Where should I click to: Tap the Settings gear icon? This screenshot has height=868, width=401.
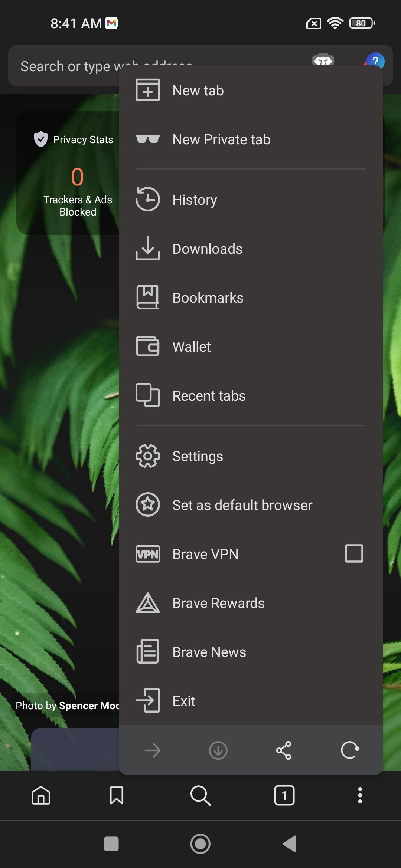[x=148, y=456]
